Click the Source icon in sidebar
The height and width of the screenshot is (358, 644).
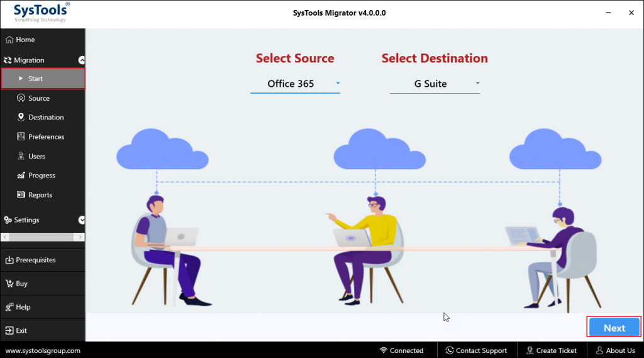click(21, 98)
